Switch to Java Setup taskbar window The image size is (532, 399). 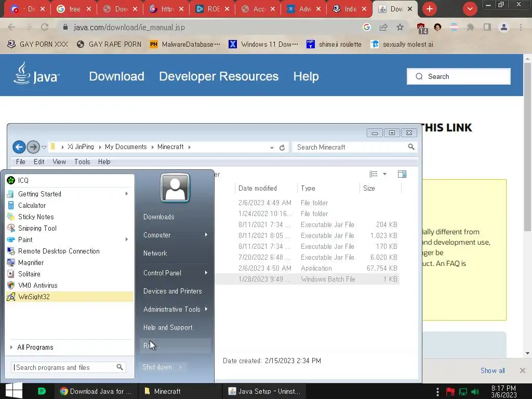pos(264,391)
